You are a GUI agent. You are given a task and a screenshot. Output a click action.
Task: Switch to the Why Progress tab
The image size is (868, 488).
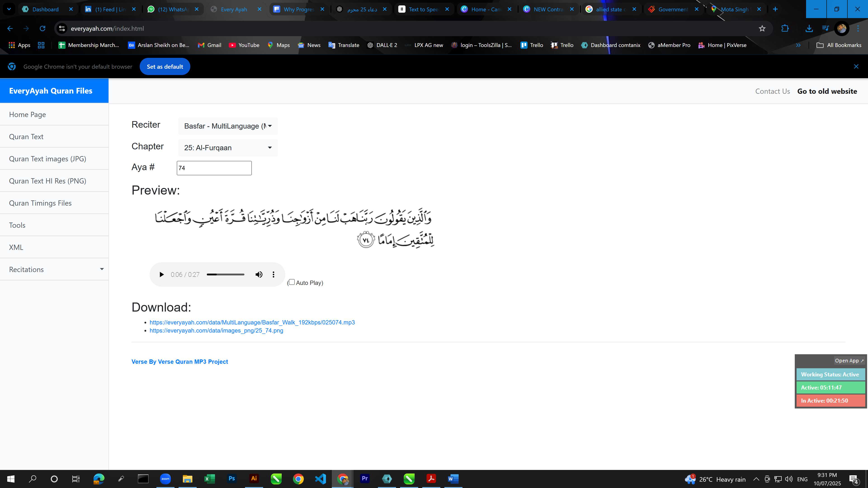click(x=299, y=9)
